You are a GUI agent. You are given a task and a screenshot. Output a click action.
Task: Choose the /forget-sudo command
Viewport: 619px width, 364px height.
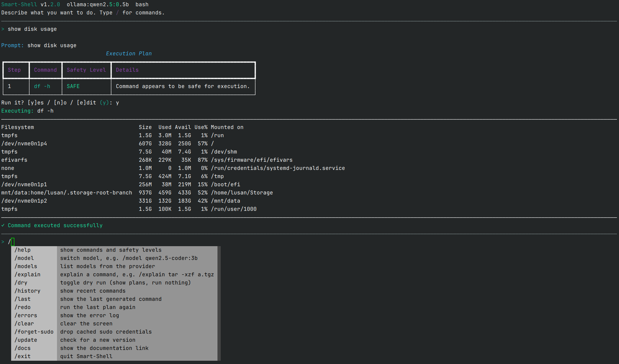(x=114, y=332)
